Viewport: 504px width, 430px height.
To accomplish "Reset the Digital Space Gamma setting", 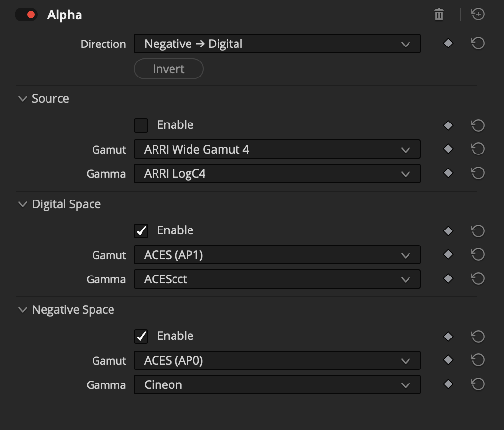I will [x=478, y=278].
